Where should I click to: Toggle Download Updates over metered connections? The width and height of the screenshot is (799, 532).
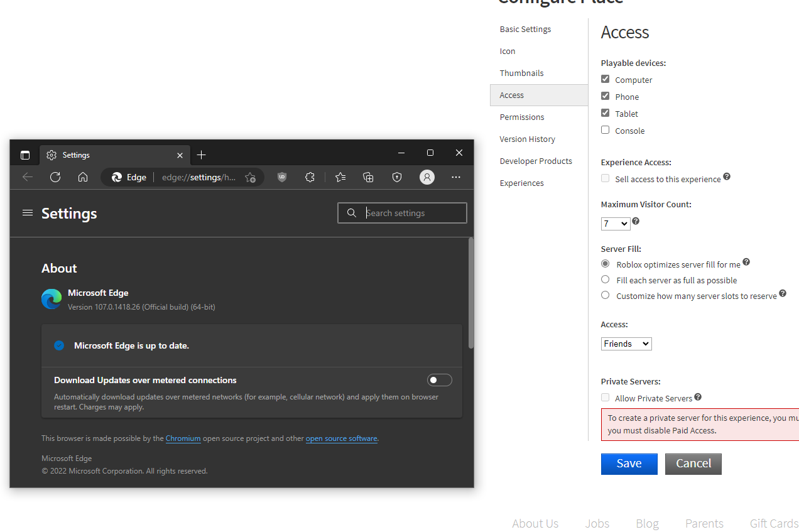click(x=439, y=380)
